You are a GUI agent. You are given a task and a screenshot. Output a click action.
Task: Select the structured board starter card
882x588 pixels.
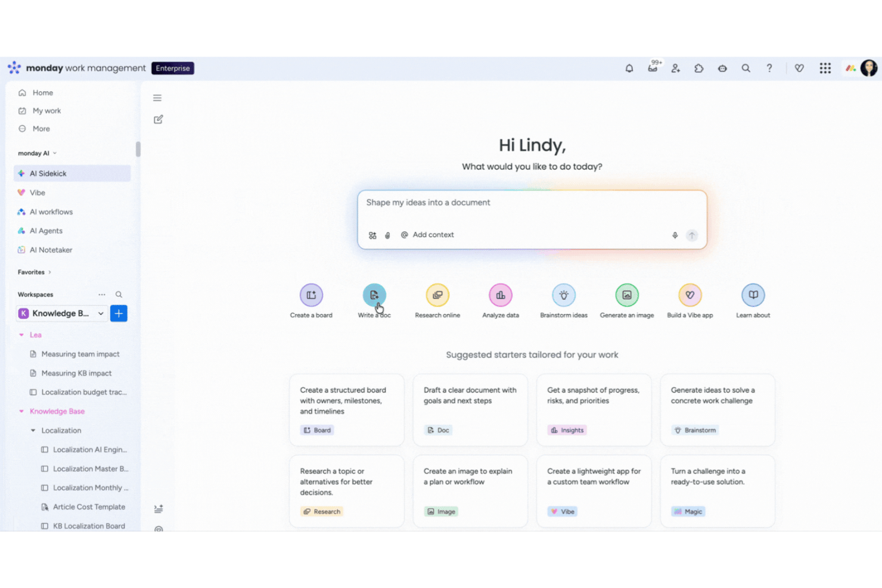click(x=347, y=410)
